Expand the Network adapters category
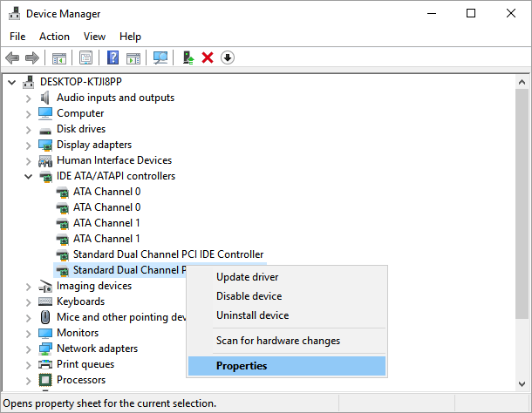Viewport: 532px width, 413px height. click(28, 349)
